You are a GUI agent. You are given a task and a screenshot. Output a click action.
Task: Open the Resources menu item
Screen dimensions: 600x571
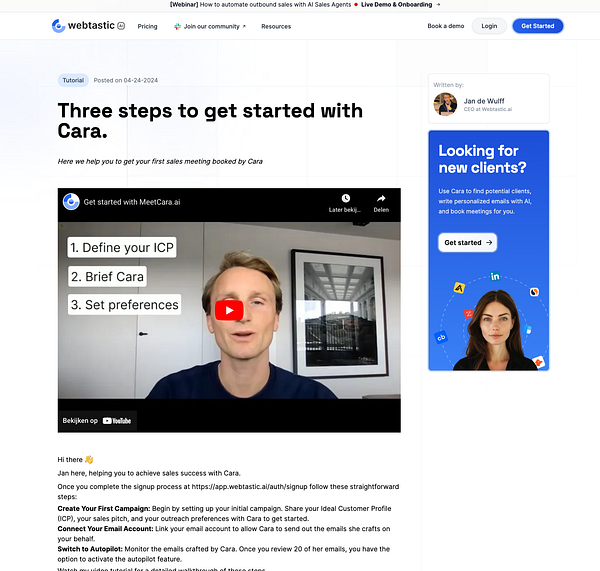click(276, 26)
